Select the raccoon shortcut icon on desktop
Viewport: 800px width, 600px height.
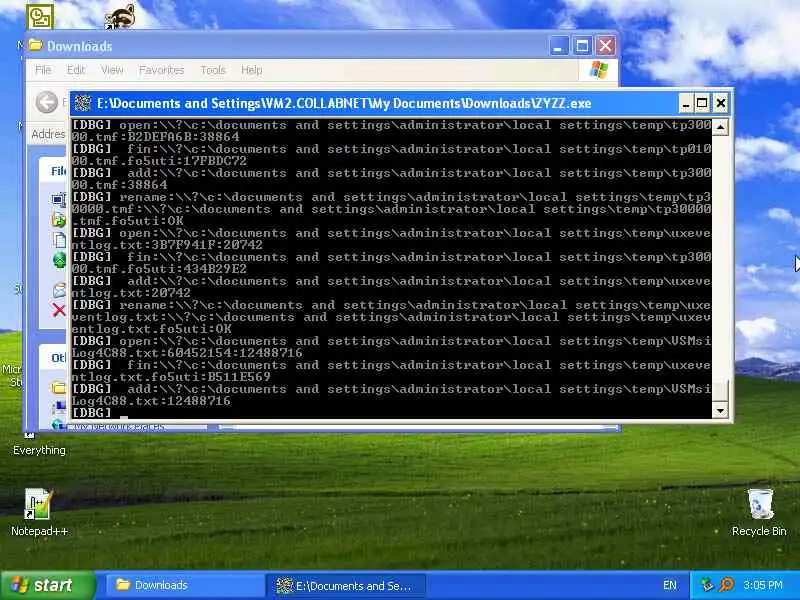[120, 17]
